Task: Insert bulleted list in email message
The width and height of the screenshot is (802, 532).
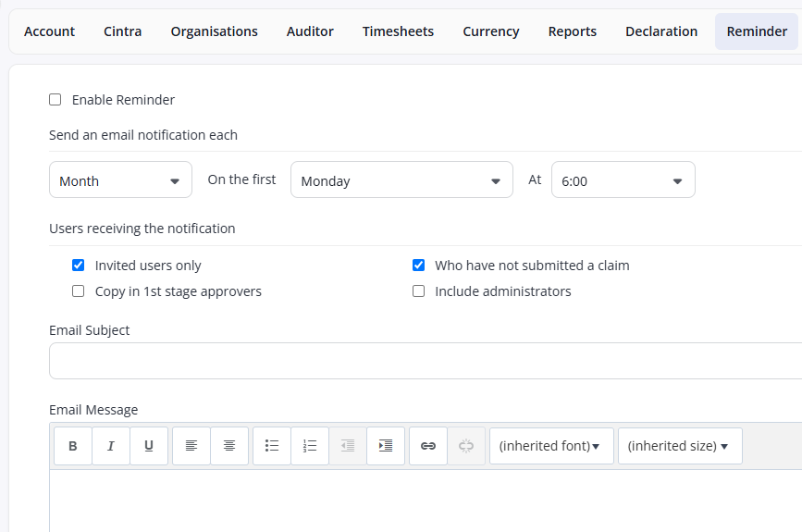Action: click(x=272, y=446)
